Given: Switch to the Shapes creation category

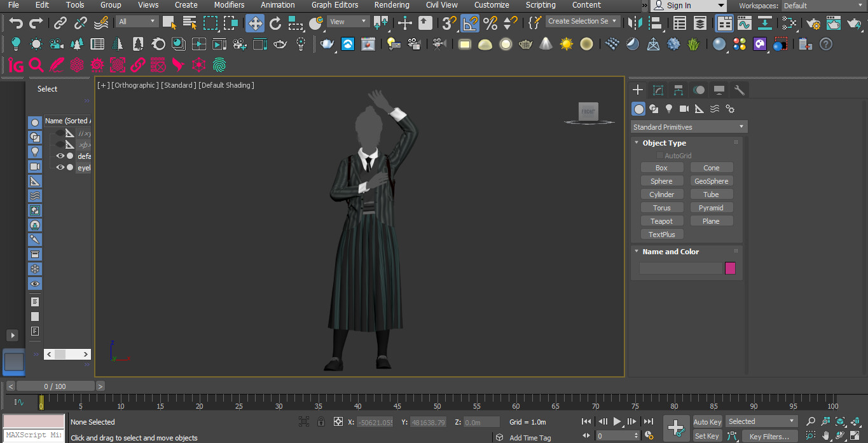Looking at the screenshot, I should click(x=654, y=109).
